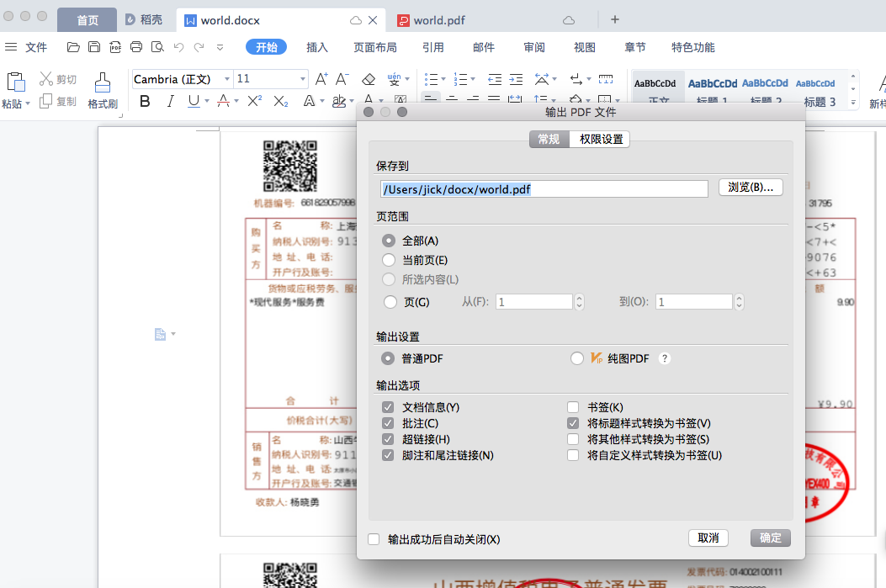Image resolution: width=886 pixels, height=588 pixels.
Task: Expand the bullet list style dropdown
Action: pos(443,78)
